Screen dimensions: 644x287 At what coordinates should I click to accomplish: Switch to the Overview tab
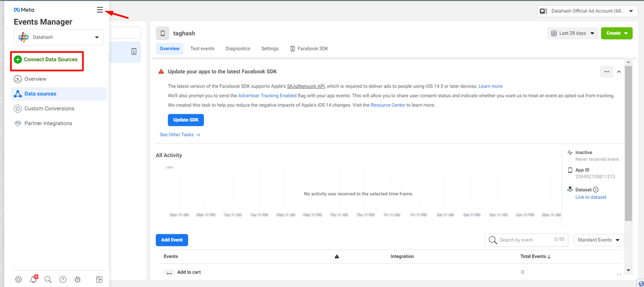pos(169,49)
